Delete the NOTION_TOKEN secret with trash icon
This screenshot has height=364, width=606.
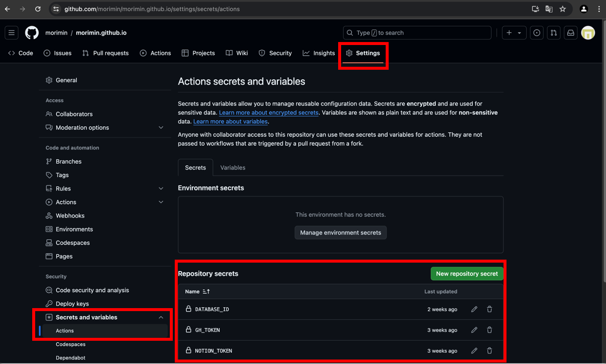tap(490, 351)
